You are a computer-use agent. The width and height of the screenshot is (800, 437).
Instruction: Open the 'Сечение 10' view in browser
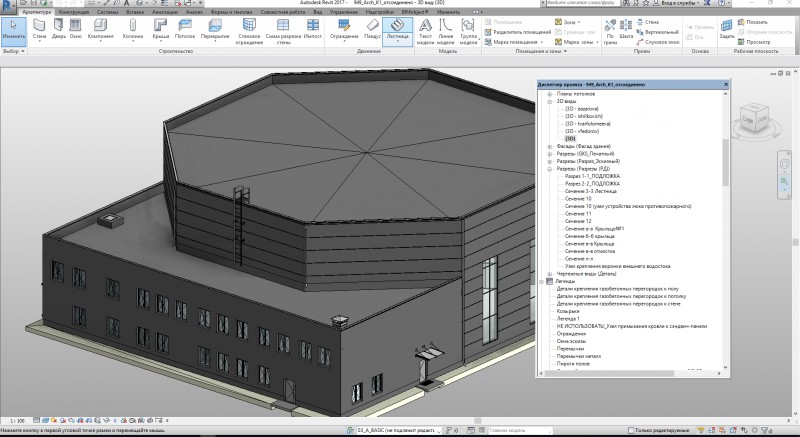coord(577,198)
